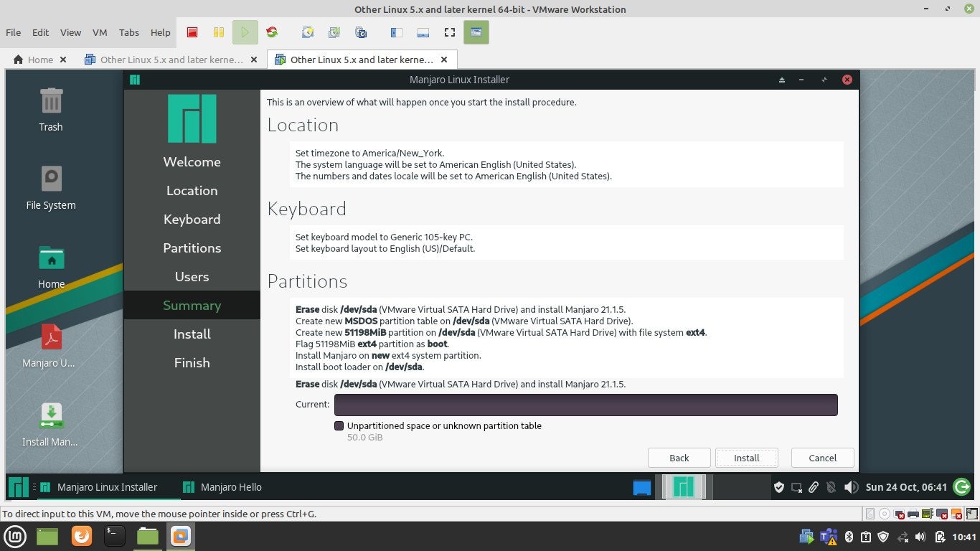This screenshot has width=980, height=551.
Task: Open the Manjaro start menu in guest panel
Action: [x=18, y=487]
